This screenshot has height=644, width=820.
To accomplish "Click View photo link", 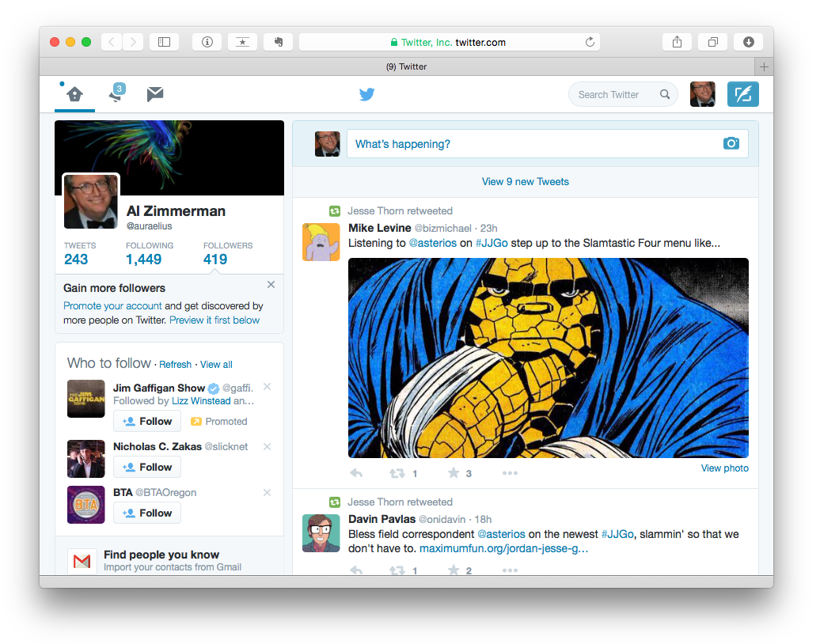I will click(724, 468).
